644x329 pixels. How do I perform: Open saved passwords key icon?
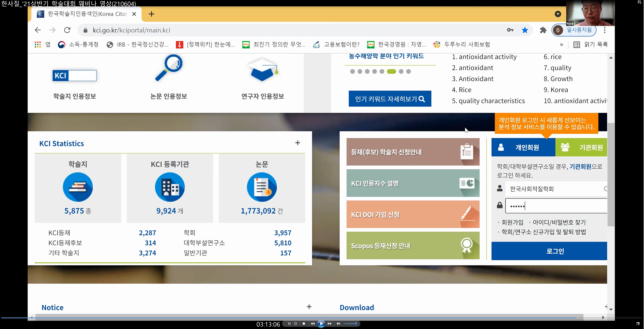click(x=510, y=30)
